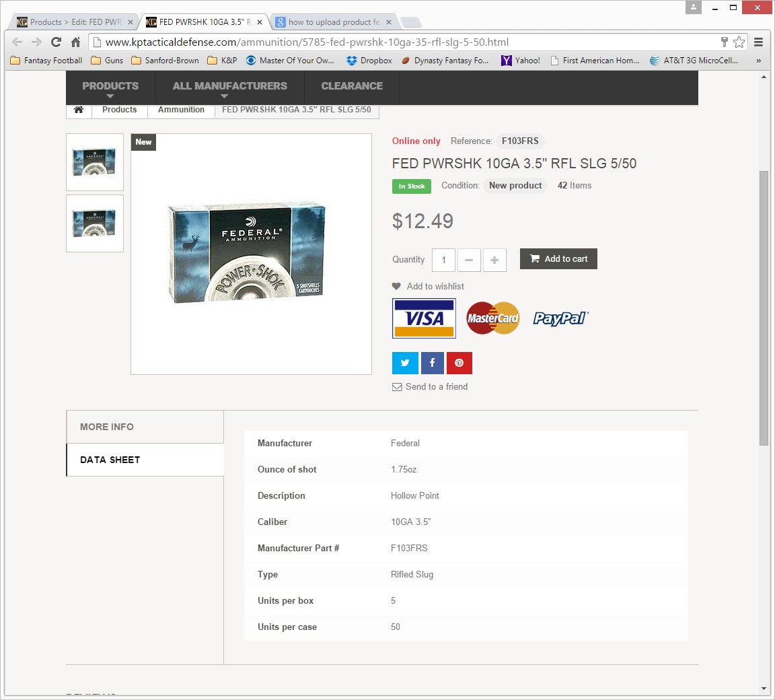Open a new browser tab

[411, 22]
